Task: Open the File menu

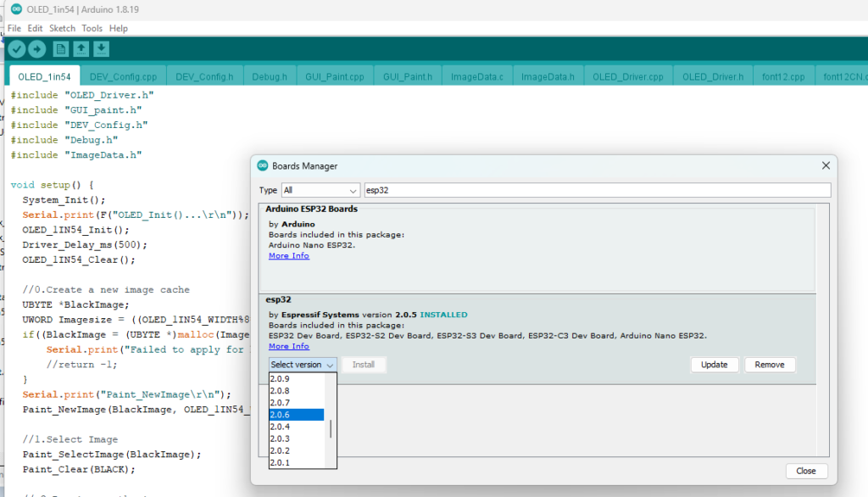Action: click(x=14, y=28)
